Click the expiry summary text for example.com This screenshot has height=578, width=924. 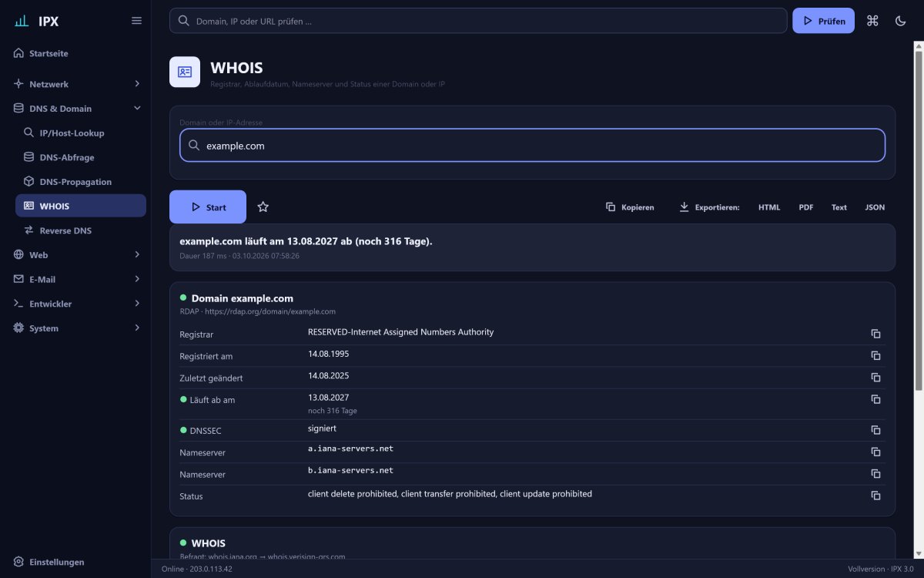306,241
